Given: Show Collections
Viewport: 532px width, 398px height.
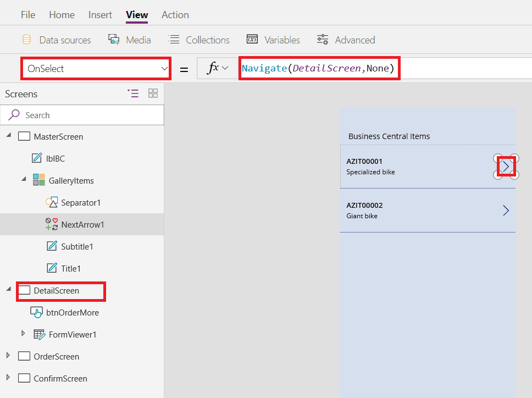Looking at the screenshot, I should point(199,40).
